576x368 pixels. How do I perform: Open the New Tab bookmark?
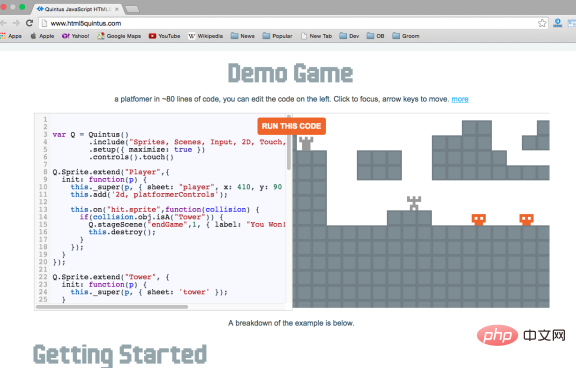[x=316, y=36]
